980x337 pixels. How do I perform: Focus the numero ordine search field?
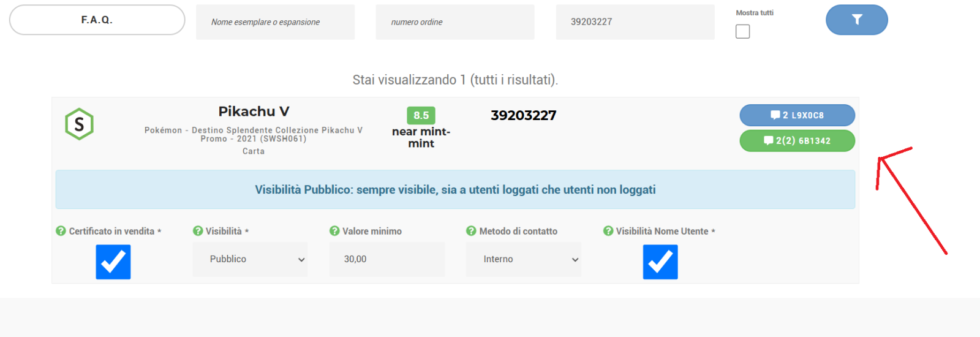click(455, 22)
